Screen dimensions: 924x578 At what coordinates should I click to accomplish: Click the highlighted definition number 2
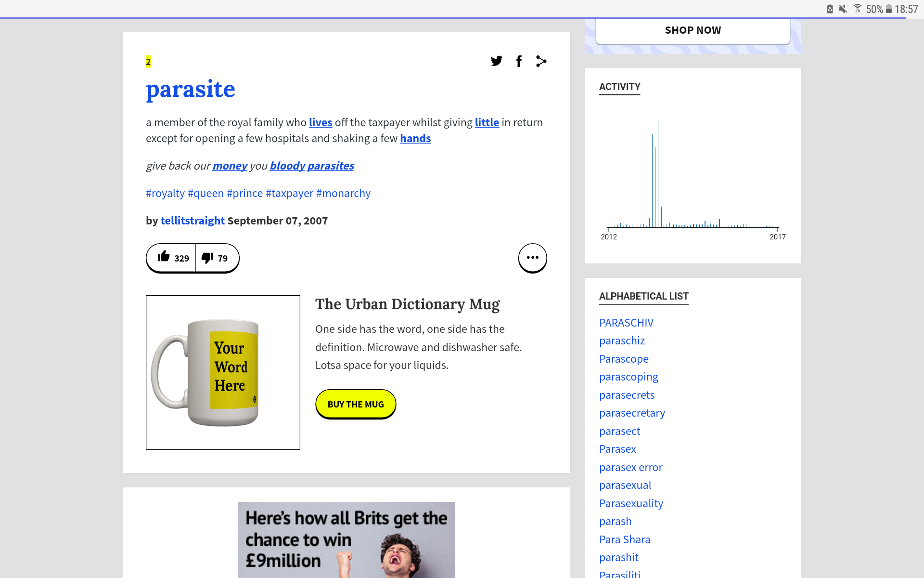(148, 62)
